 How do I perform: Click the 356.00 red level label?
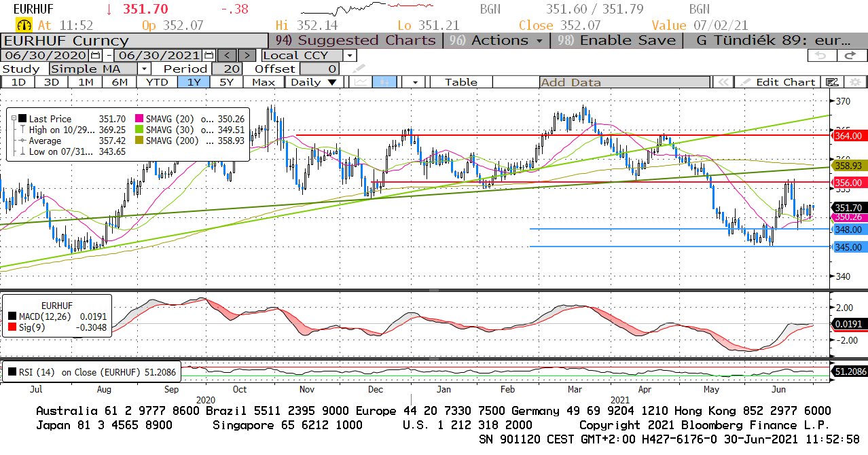pos(848,183)
